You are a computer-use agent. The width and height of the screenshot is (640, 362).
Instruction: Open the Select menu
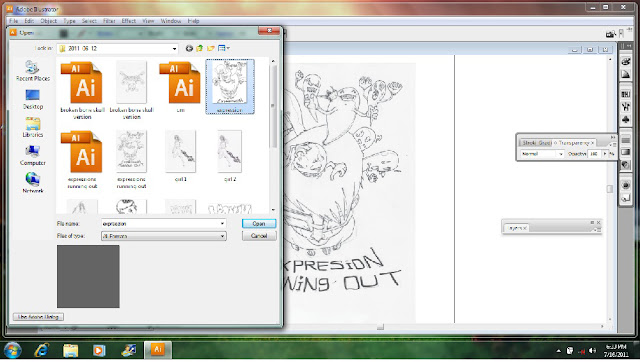point(89,21)
